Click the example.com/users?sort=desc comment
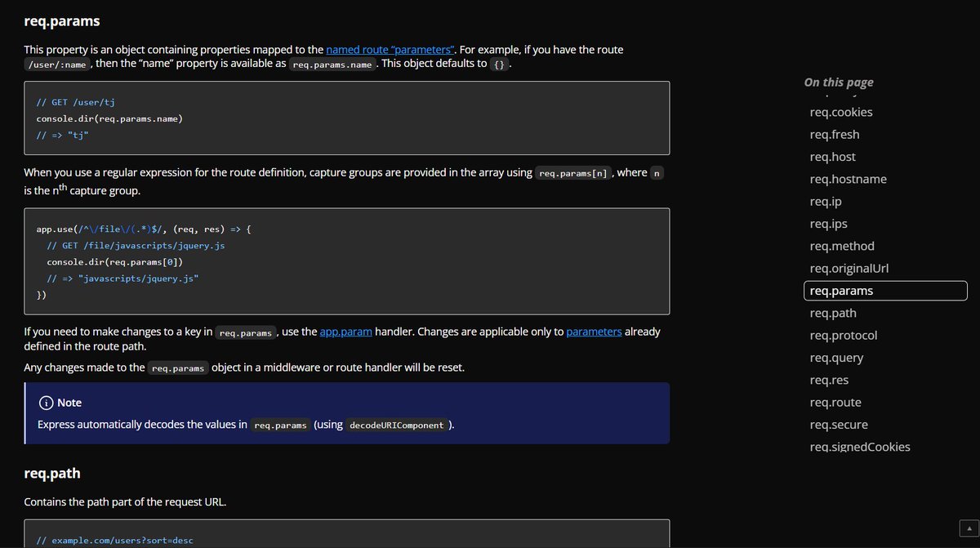The height and width of the screenshot is (548, 980). 114,541
